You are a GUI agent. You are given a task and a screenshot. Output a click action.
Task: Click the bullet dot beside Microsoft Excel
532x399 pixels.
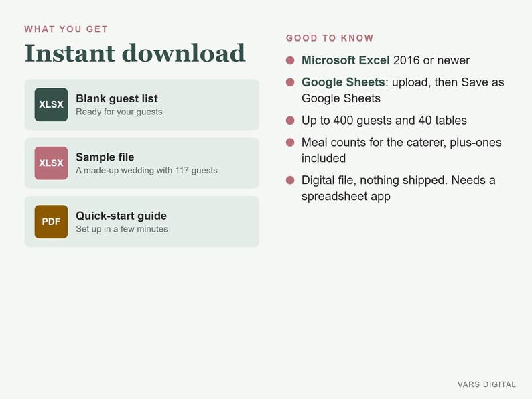(x=290, y=60)
